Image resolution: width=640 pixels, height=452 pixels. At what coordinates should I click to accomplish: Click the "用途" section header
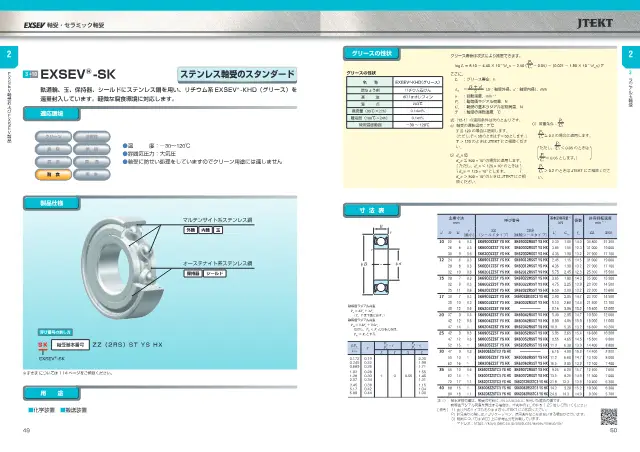(x=51, y=393)
